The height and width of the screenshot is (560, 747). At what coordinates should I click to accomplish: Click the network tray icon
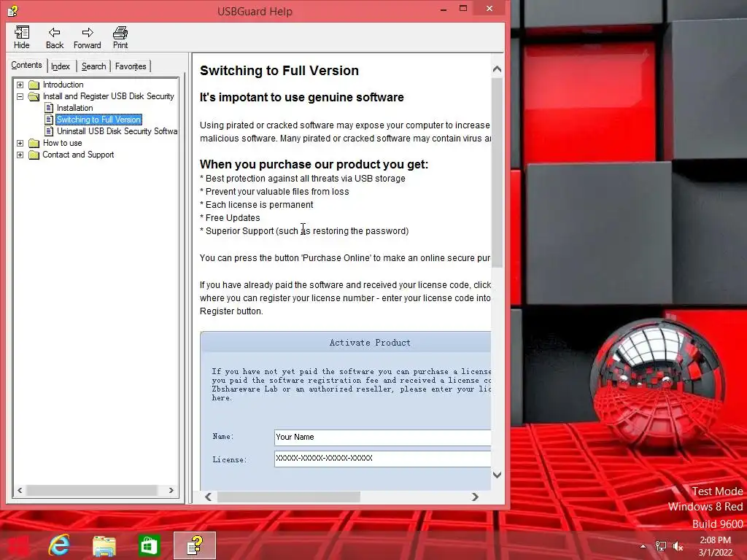coord(661,546)
